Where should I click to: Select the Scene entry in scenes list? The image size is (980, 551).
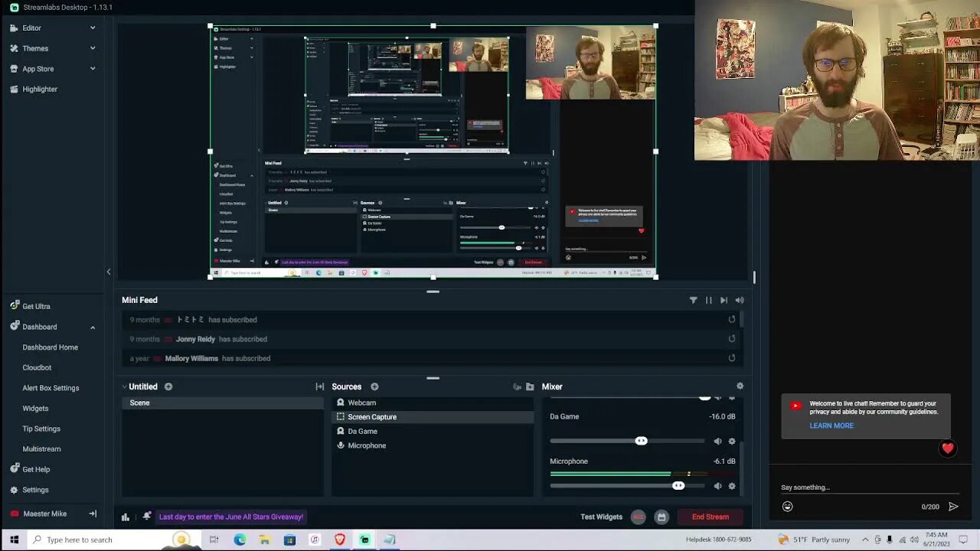click(x=222, y=403)
